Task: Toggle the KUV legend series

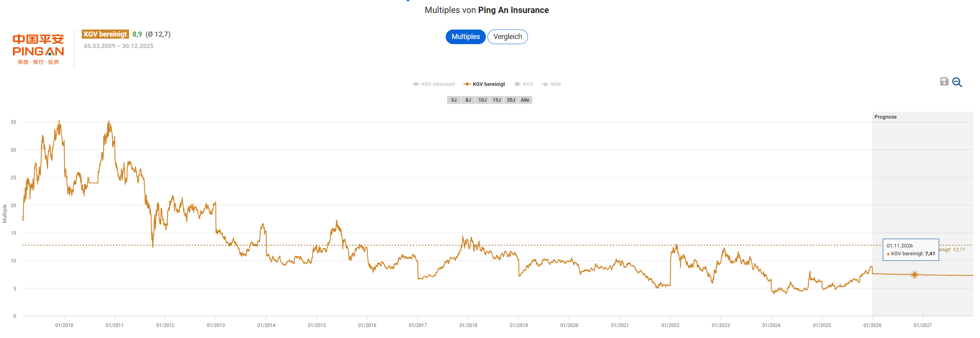Action: point(552,84)
